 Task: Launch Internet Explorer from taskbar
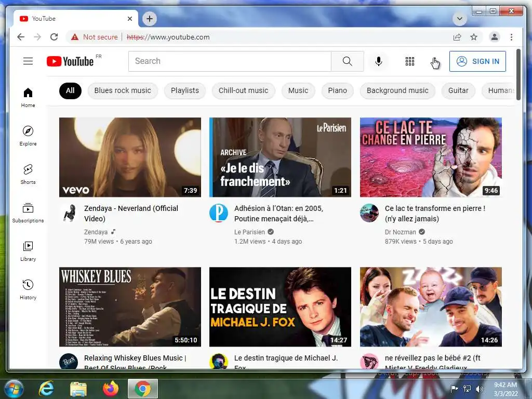tap(46, 389)
